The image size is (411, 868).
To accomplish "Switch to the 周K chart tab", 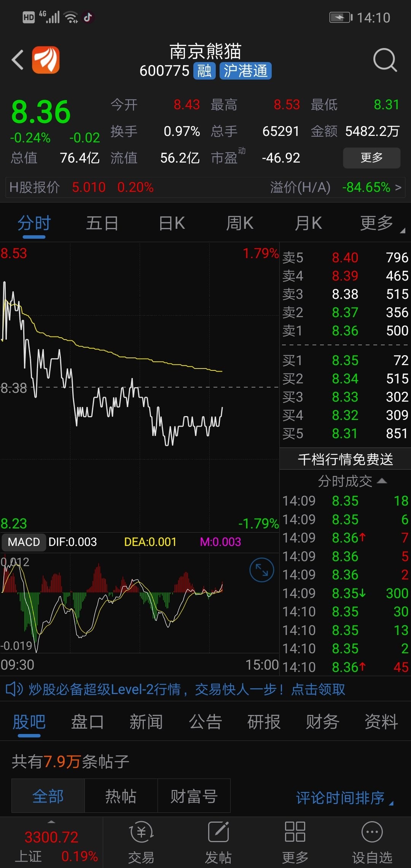I will point(240,223).
